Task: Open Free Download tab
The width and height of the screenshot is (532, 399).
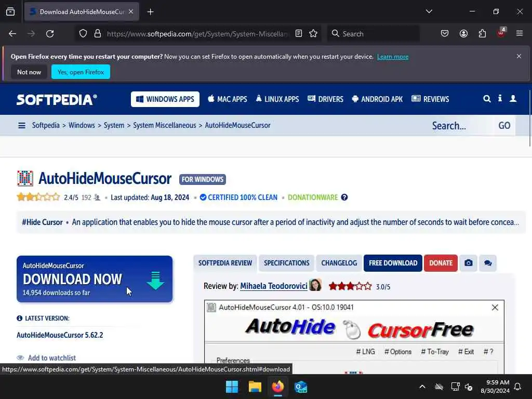Action: coord(393,263)
